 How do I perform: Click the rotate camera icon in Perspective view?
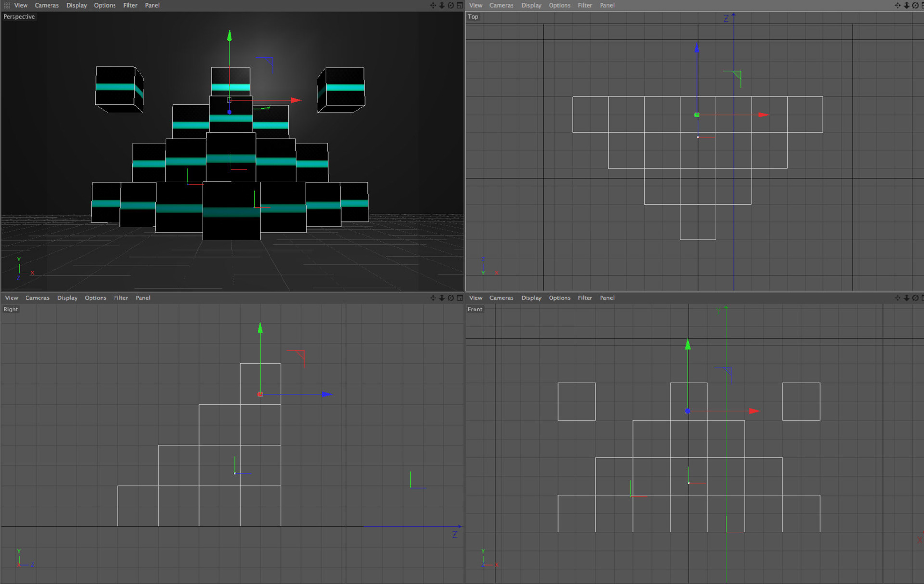[x=451, y=5]
